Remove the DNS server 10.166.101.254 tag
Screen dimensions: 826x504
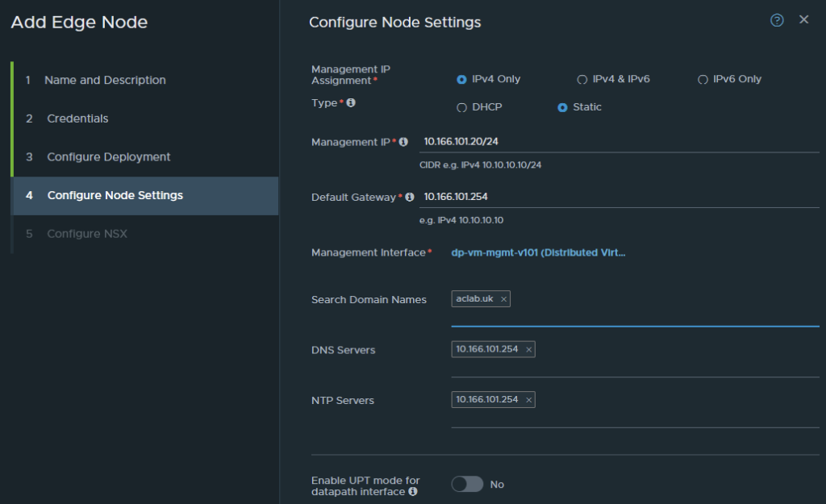click(x=528, y=350)
